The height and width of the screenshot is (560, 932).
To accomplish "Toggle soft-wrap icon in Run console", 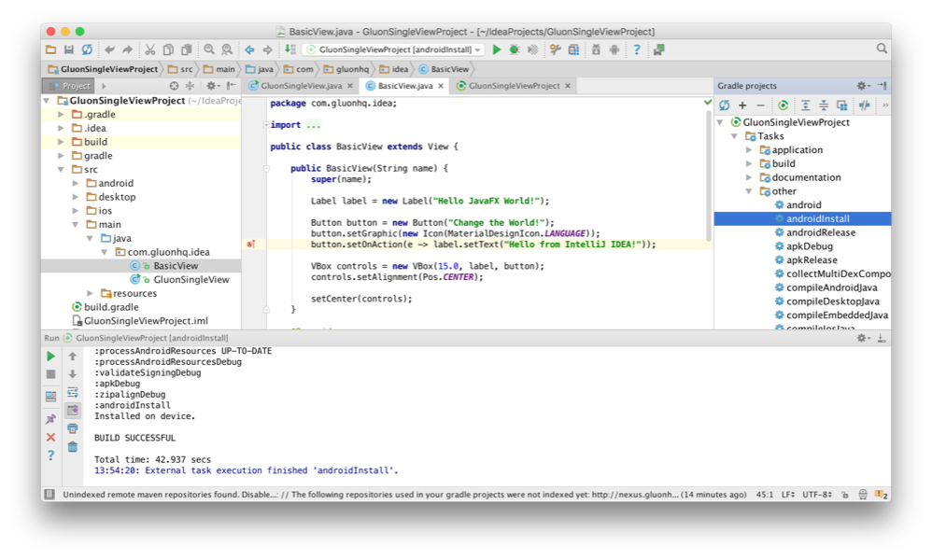I will (73, 393).
